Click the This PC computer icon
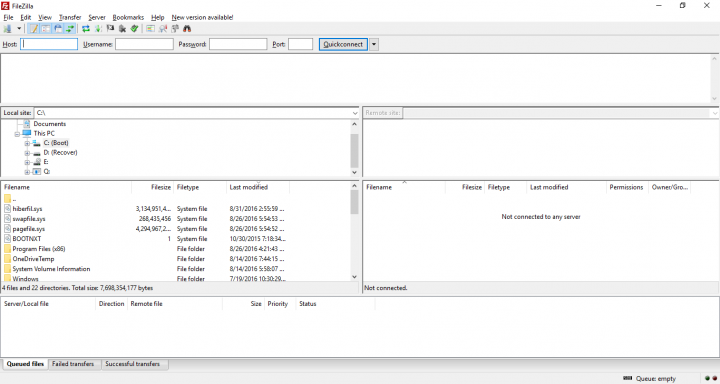The image size is (720, 384). (27, 134)
